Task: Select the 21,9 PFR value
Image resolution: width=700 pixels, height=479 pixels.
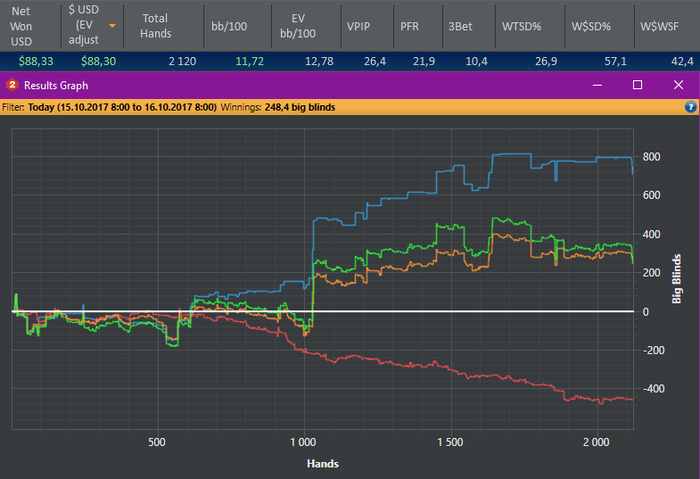Action: 424,61
